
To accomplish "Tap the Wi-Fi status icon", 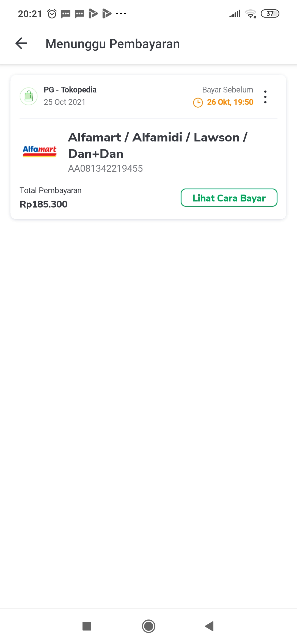I will (251, 13).
